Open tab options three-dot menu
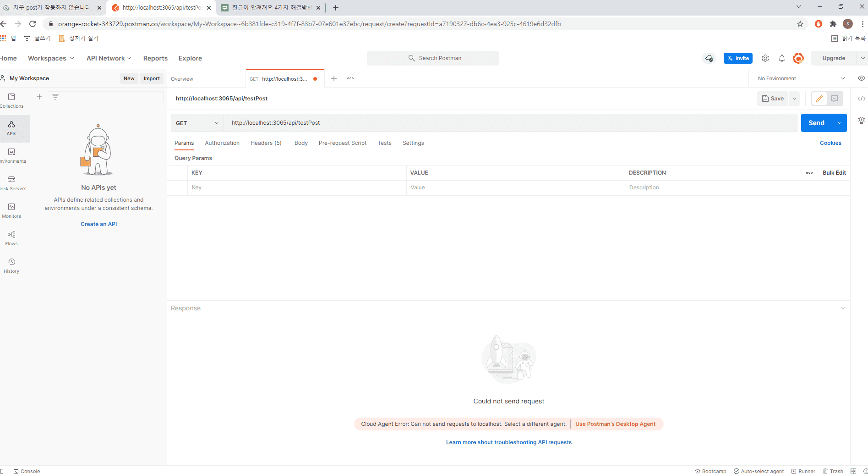The width and height of the screenshot is (868, 474). [x=350, y=78]
